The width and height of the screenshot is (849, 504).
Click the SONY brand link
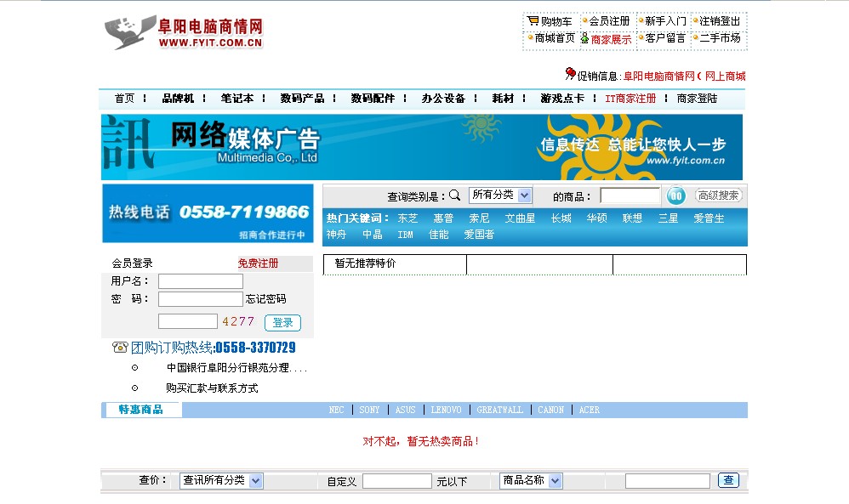[x=369, y=410]
